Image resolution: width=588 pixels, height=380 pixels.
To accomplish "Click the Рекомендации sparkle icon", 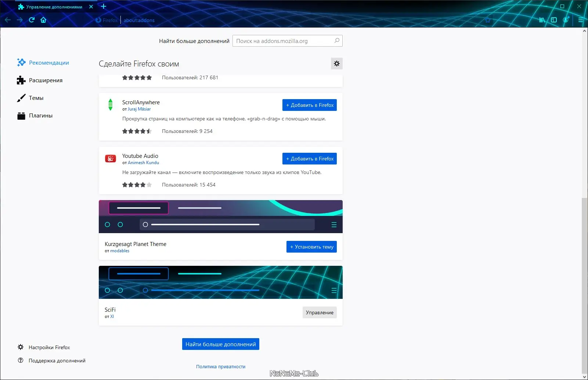I will tap(21, 62).
